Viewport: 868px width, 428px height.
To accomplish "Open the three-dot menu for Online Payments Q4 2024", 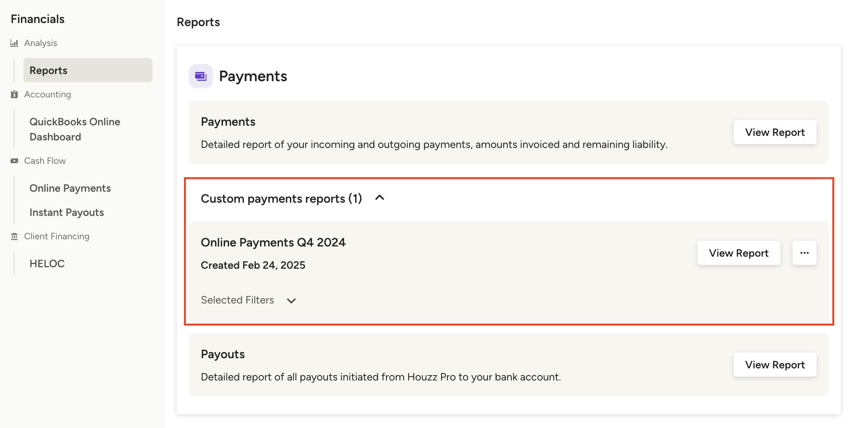I will coord(804,253).
